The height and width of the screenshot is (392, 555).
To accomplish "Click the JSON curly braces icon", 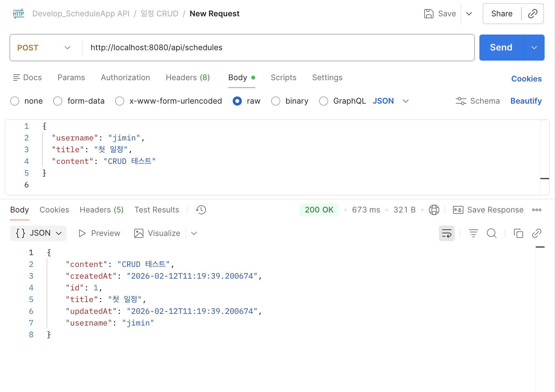I will 21,233.
